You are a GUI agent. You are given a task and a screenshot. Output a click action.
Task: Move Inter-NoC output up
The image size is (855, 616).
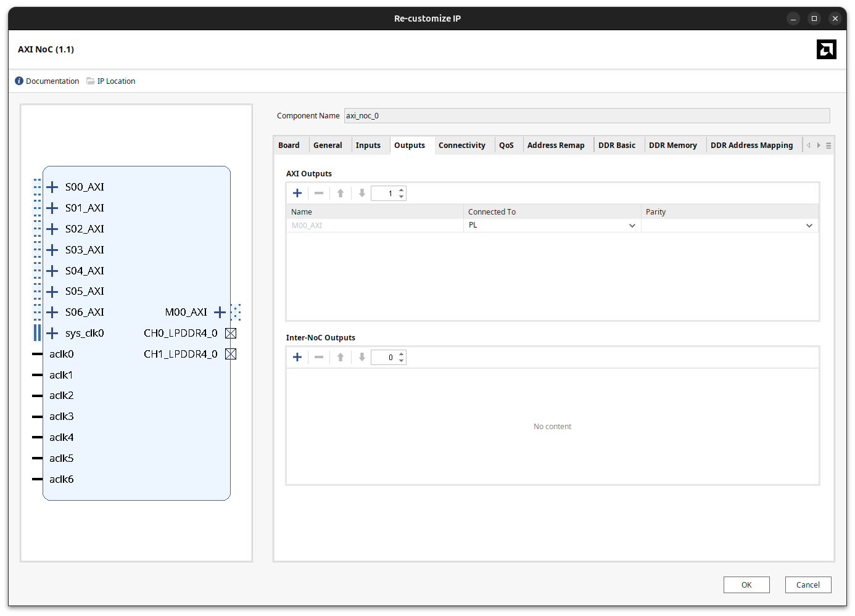[x=341, y=357]
